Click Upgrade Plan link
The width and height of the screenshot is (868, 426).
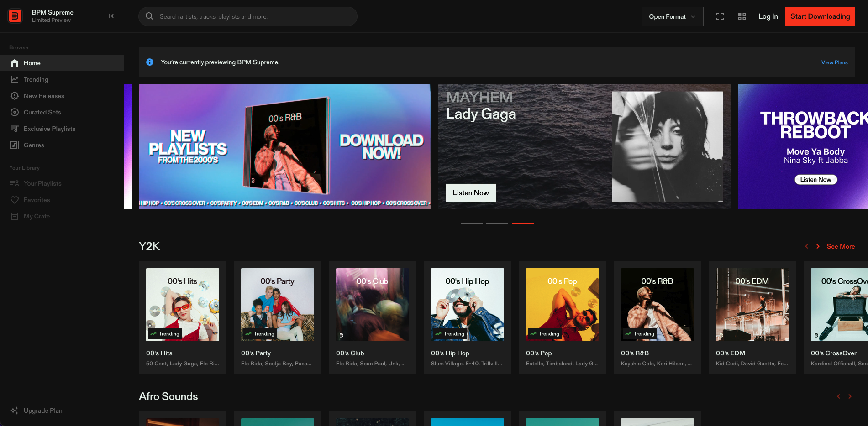pyautogui.click(x=43, y=410)
